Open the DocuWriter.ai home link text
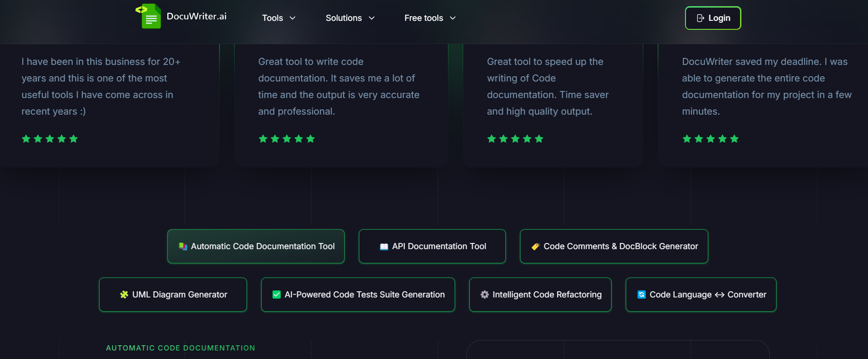This screenshot has width=868, height=359. pos(196,16)
